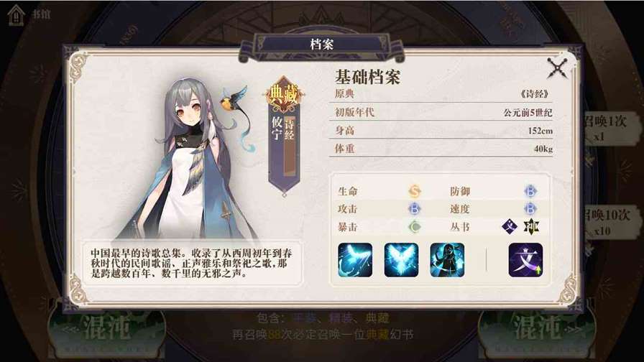Viewport: 644px width, 362px height.
Task: Tap the 文 diamond icon beside 丛书
Action: pyautogui.click(x=510, y=226)
